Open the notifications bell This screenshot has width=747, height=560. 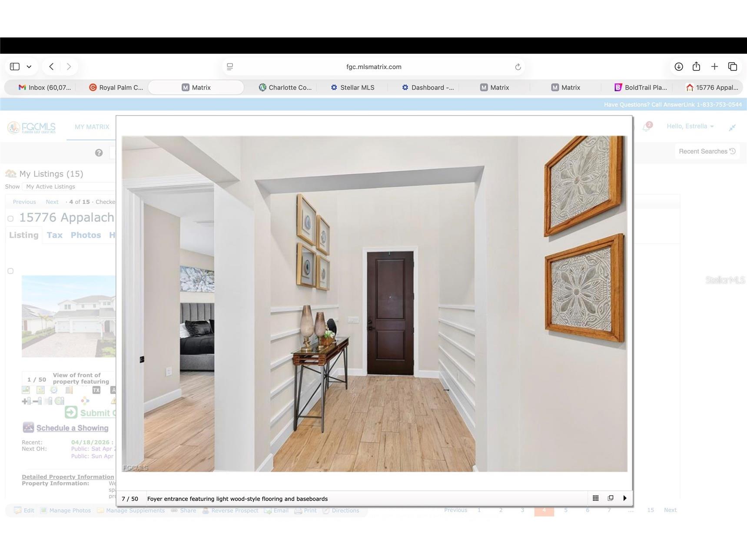(x=647, y=126)
